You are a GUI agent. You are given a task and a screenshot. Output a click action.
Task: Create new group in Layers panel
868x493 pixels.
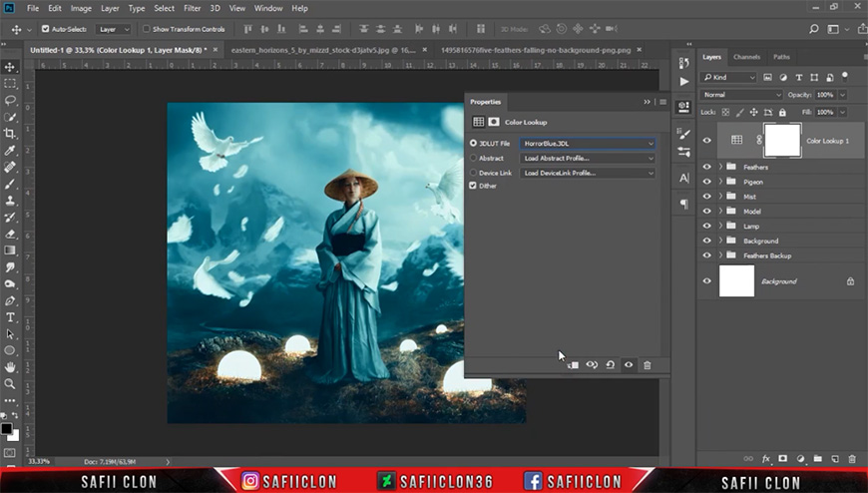(x=818, y=459)
